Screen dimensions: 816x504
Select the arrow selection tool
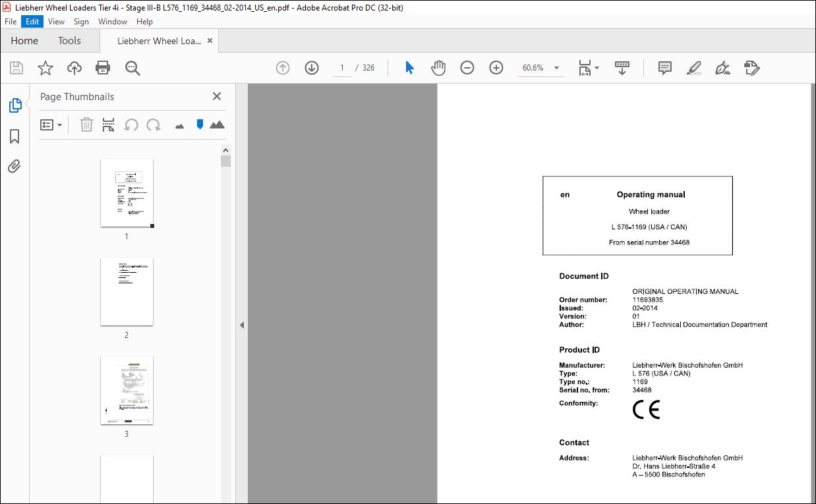[x=409, y=68]
